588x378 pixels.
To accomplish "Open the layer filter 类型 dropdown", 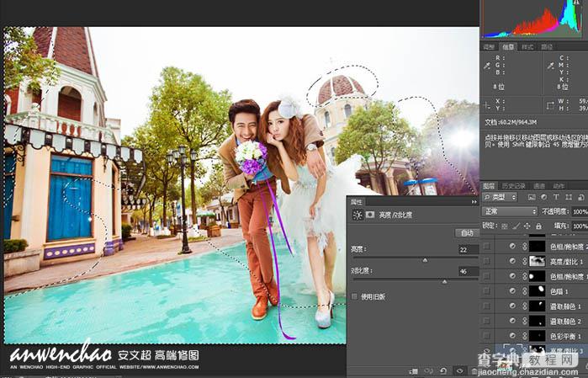I will [500, 197].
